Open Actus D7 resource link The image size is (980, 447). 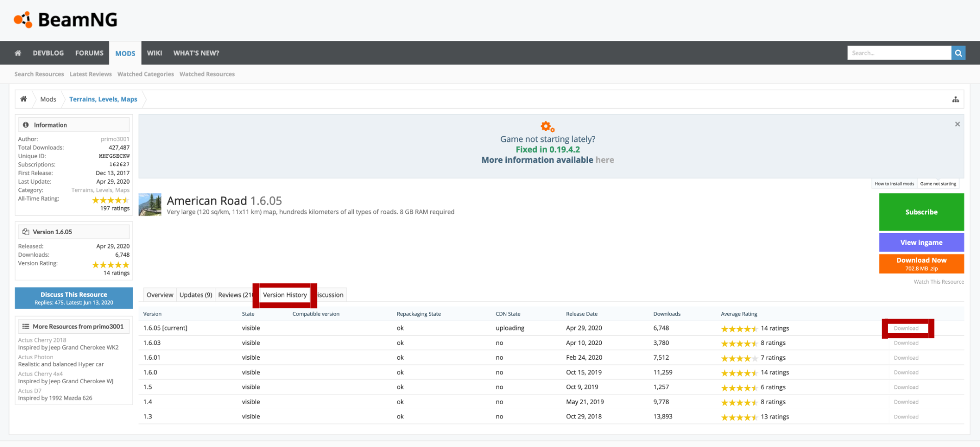pyautogui.click(x=30, y=391)
